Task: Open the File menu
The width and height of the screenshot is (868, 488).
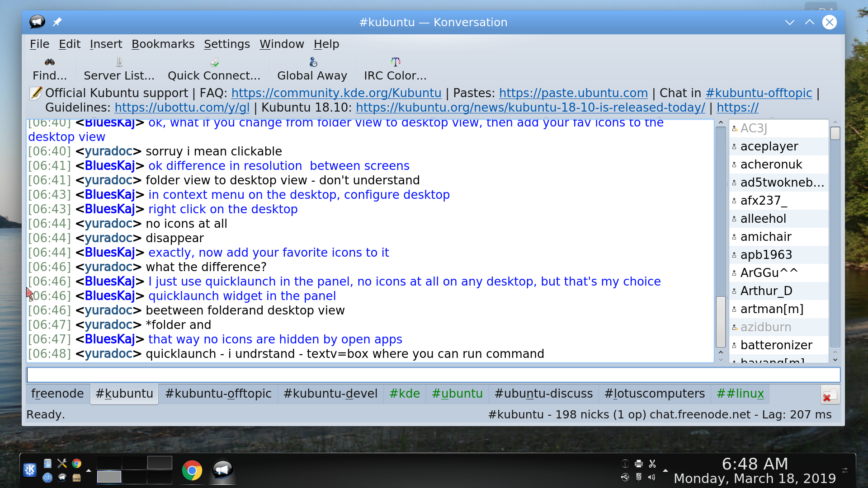Action: (x=39, y=44)
